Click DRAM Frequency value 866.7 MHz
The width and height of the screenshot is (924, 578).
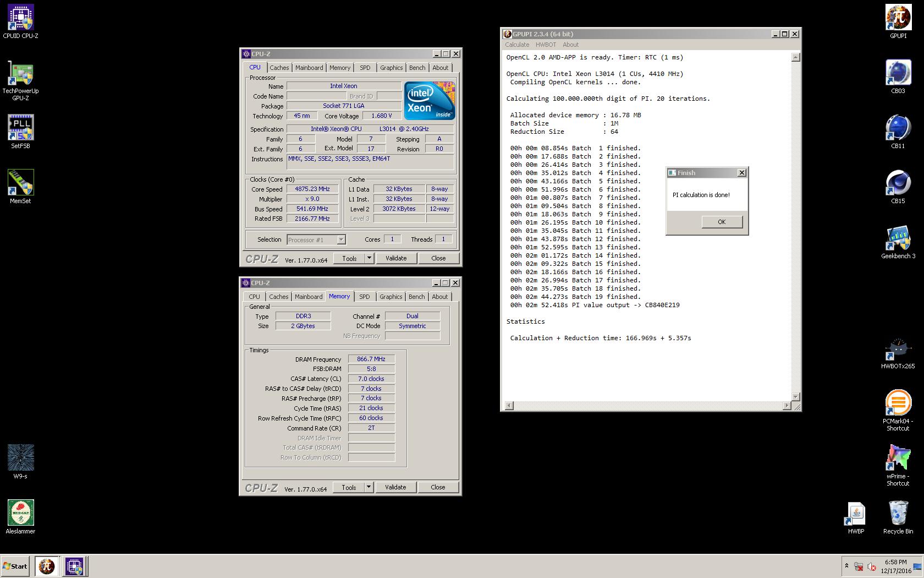(371, 359)
